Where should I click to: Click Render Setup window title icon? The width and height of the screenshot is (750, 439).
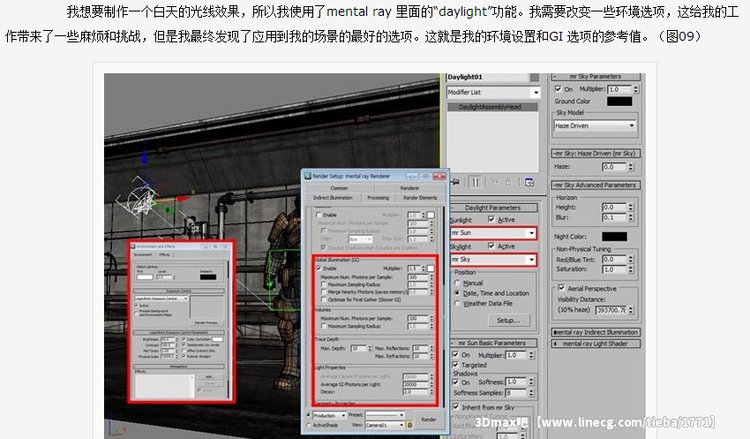308,176
